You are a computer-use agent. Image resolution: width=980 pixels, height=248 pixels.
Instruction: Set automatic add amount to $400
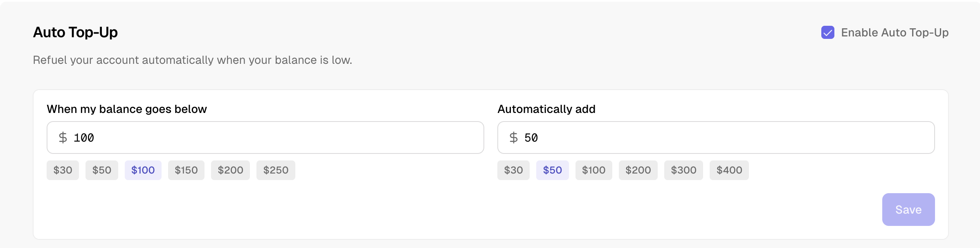(729, 170)
